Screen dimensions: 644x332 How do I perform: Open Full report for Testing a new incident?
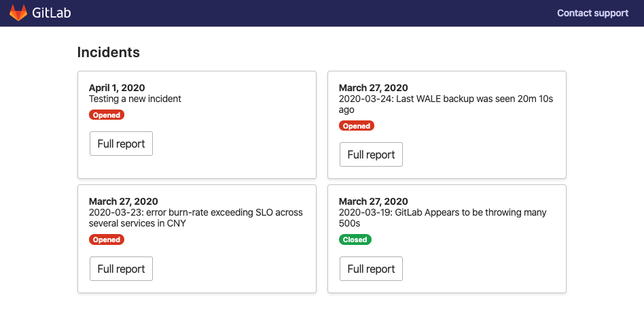121,144
